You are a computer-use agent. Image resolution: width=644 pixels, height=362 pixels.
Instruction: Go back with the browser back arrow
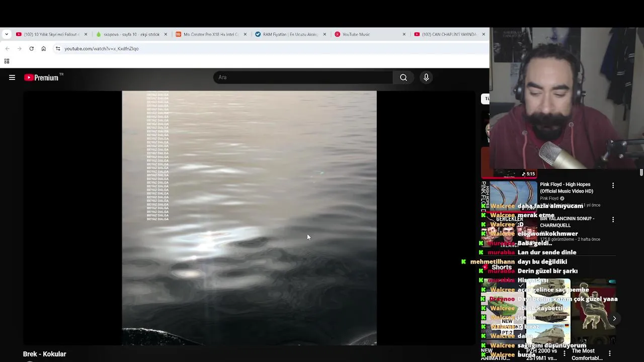[7, 49]
